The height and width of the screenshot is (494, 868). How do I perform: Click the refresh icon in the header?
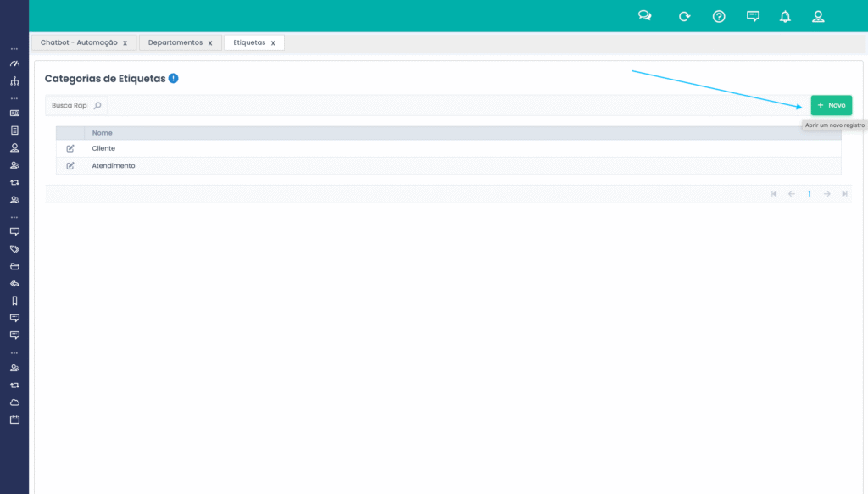tap(684, 16)
